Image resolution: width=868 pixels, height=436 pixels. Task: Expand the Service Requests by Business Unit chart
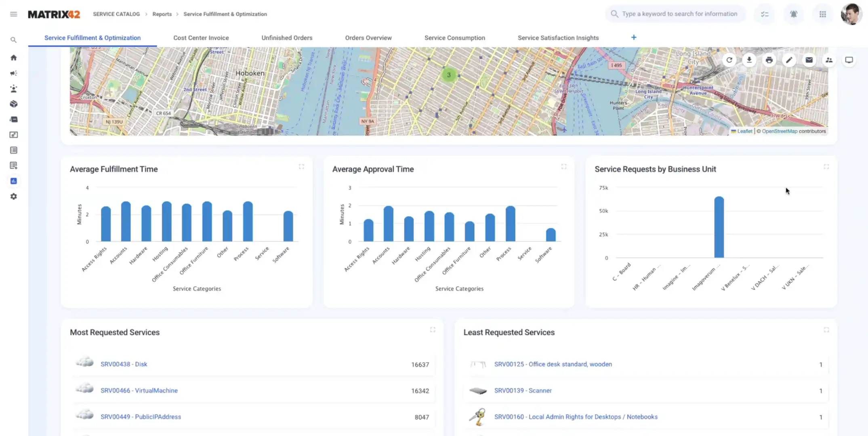[826, 166]
